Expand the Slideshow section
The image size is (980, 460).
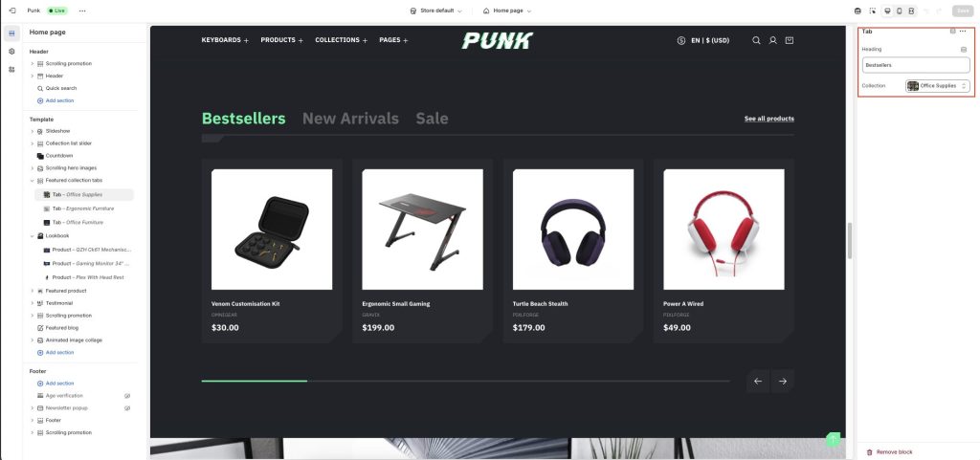tap(32, 131)
